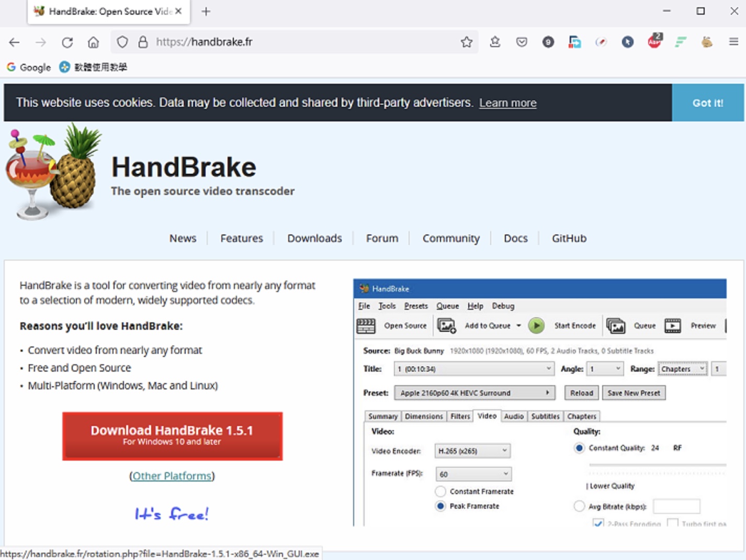Screen dimensions: 746x560
Task: Open the Range Chapters dropdown
Action: tap(683, 369)
